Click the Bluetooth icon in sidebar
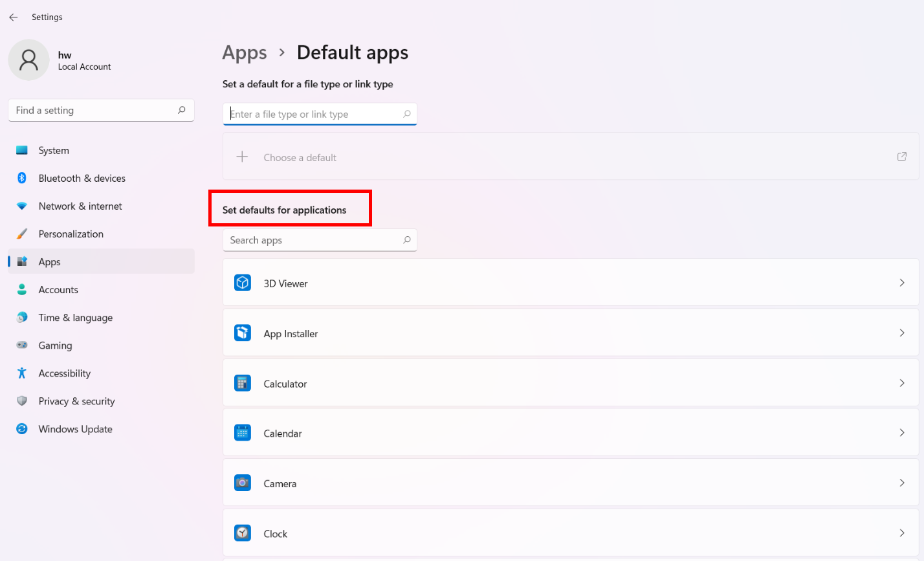Screen dimensions: 924x561 (22, 178)
